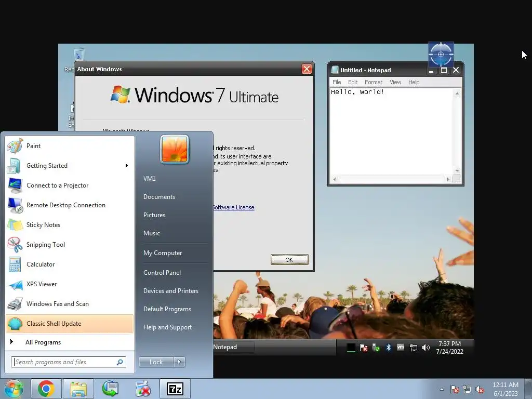Click the Notepad inner taskbar button
This screenshot has width=532, height=399.
pos(233,347)
